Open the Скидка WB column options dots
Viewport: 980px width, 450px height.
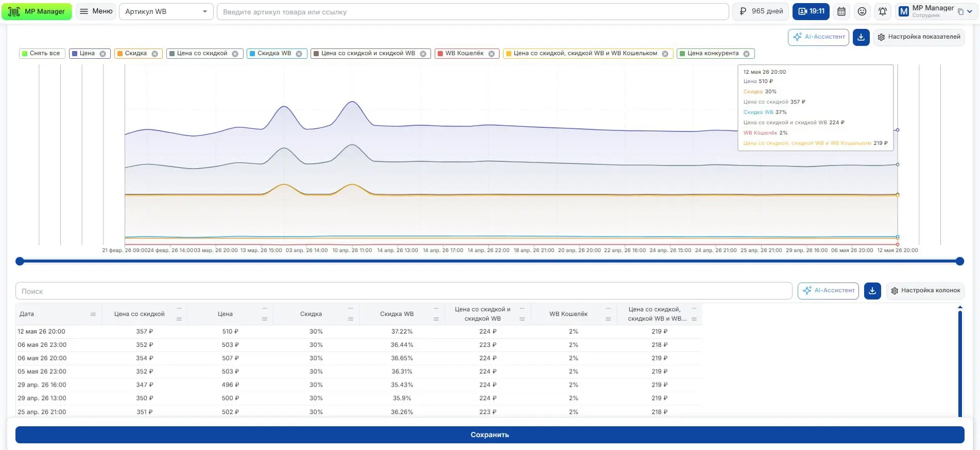click(436, 308)
